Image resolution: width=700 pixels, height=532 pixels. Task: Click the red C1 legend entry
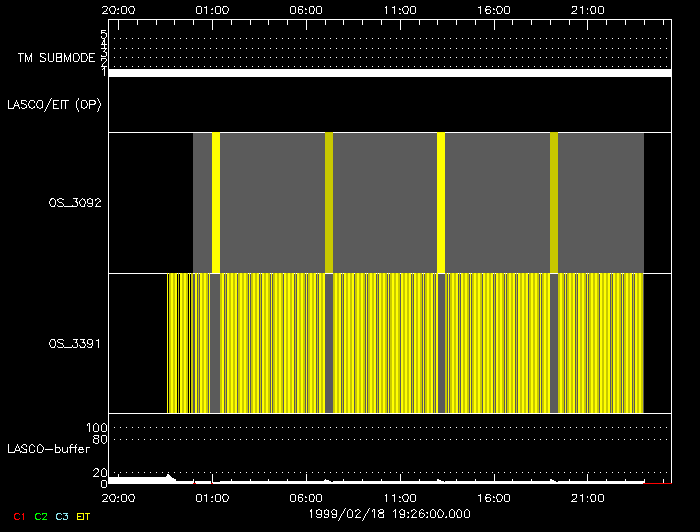point(18,516)
